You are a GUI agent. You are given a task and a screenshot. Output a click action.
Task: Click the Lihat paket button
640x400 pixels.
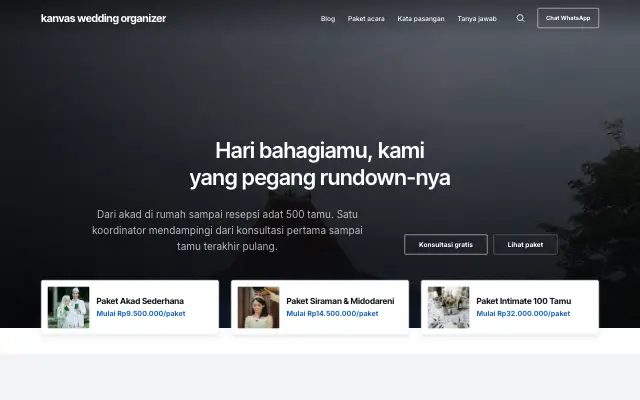(525, 244)
